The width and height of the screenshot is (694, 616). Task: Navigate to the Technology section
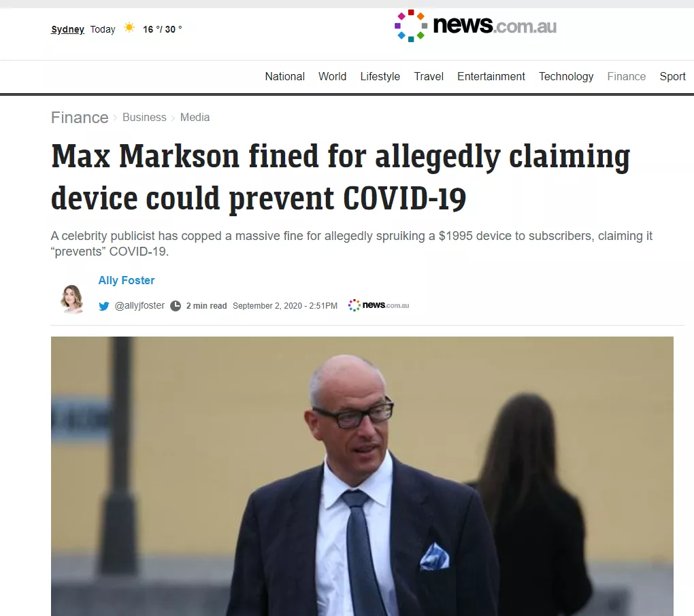566,77
